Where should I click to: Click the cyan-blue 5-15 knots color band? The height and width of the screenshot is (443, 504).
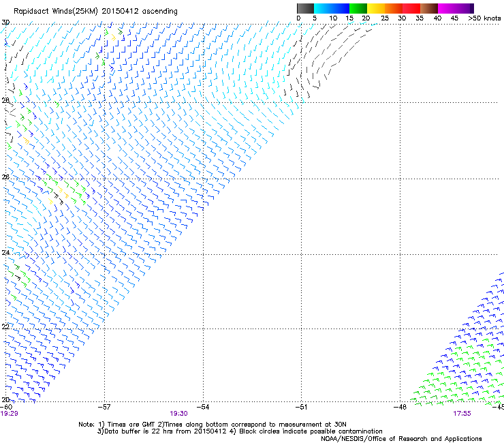(x=332, y=8)
